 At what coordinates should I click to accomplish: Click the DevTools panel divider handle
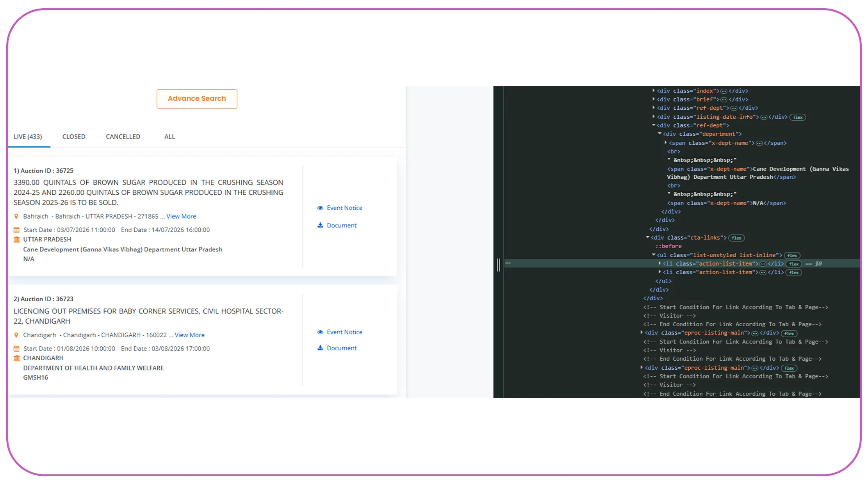[x=498, y=265]
